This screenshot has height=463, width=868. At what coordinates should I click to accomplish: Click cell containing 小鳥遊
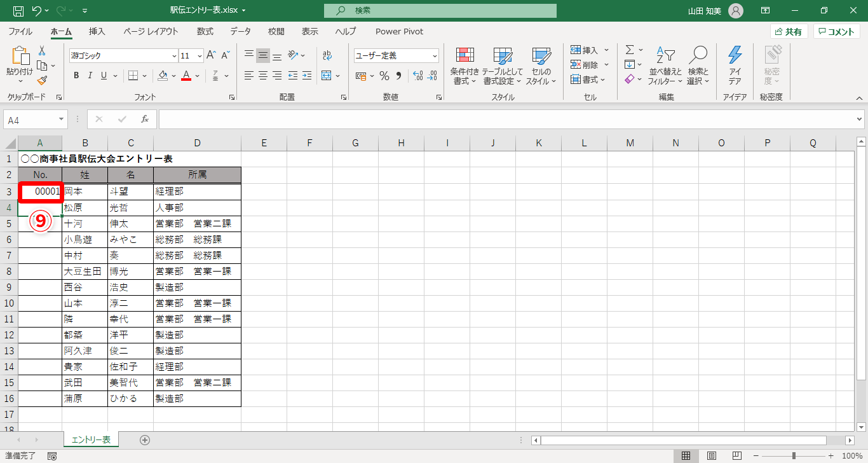click(x=85, y=240)
